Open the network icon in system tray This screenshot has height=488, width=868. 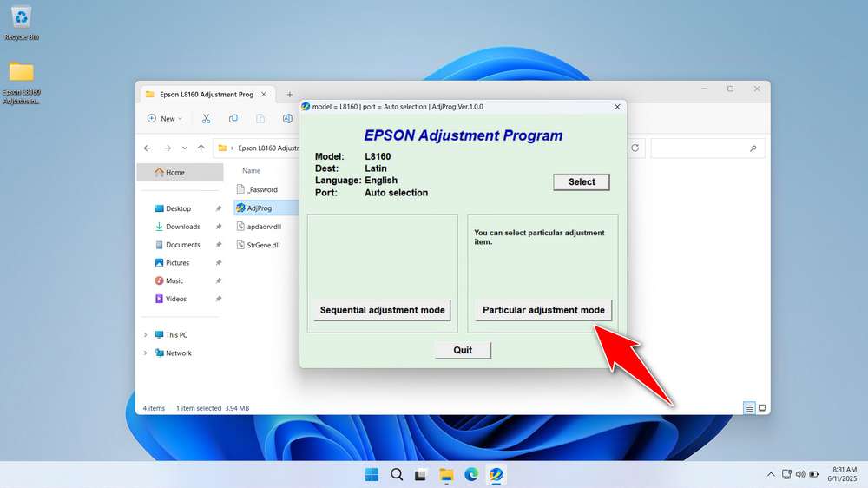coord(786,475)
